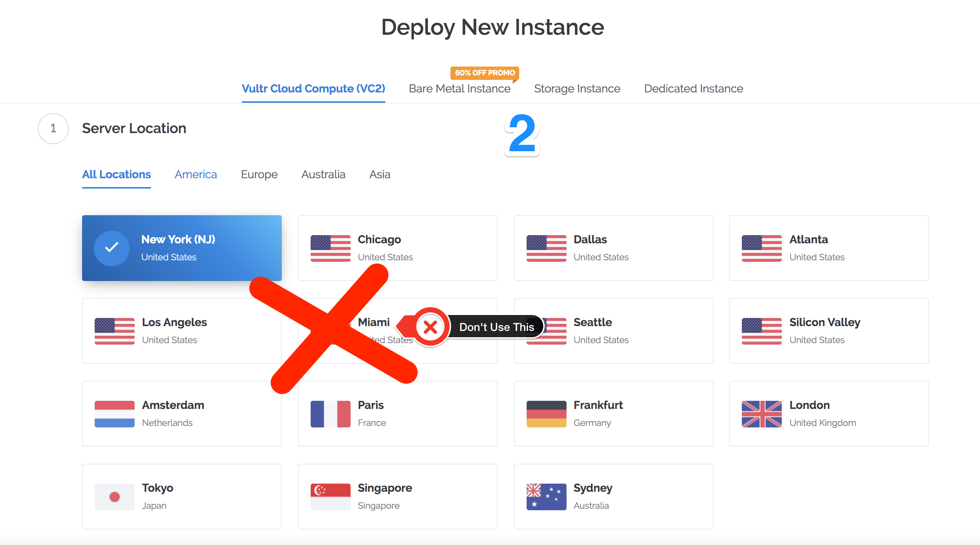
Task: Click the Silicon Valley US flag icon
Action: pyautogui.click(x=762, y=331)
